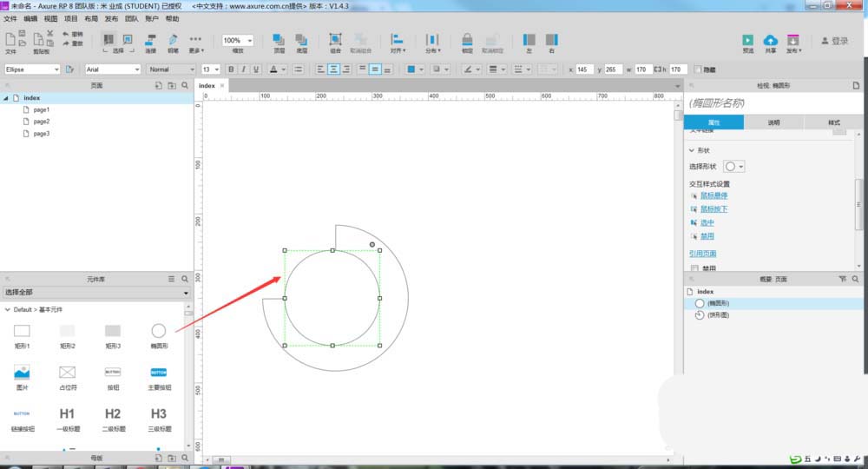This screenshot has width=868, height=469.
Task: Select the 连接 (Connect) tool
Action: tap(150, 40)
